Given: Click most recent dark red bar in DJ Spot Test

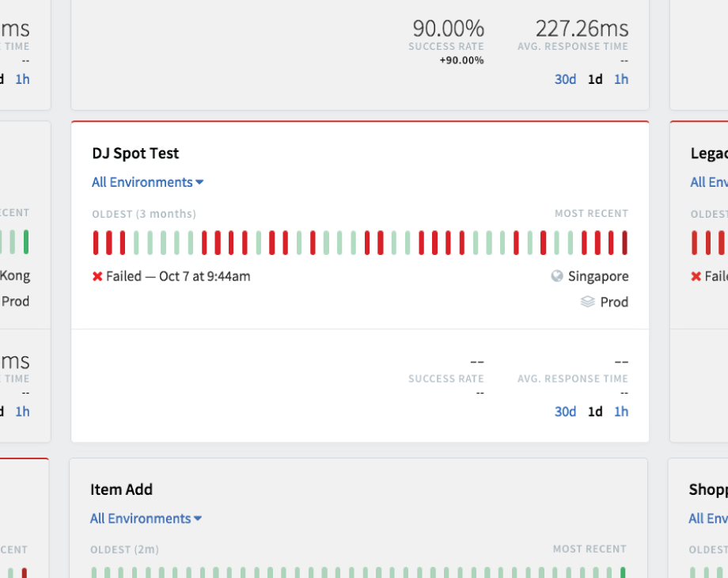Looking at the screenshot, I should click(624, 242).
